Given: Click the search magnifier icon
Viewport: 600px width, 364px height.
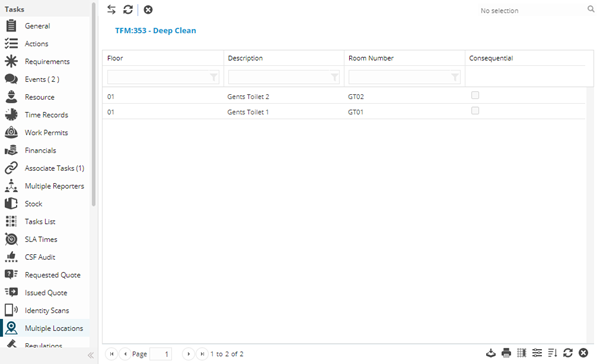Looking at the screenshot, I should [x=591, y=9].
